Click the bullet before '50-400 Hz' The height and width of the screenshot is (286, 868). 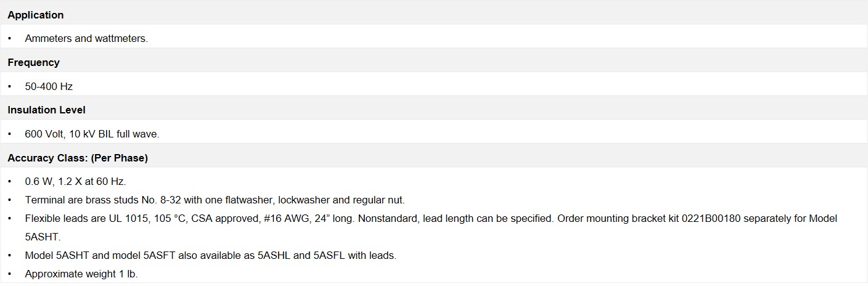[10, 86]
